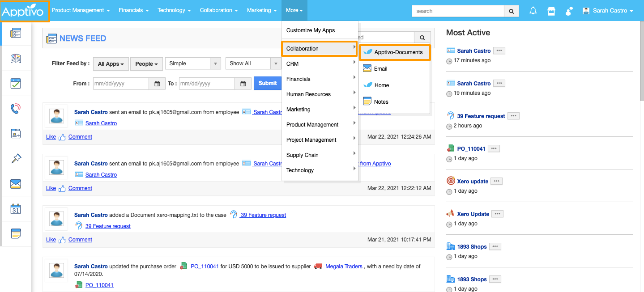This screenshot has height=292, width=644.
Task: Open the Tasks checkmark icon in sidebar
Action: click(16, 83)
